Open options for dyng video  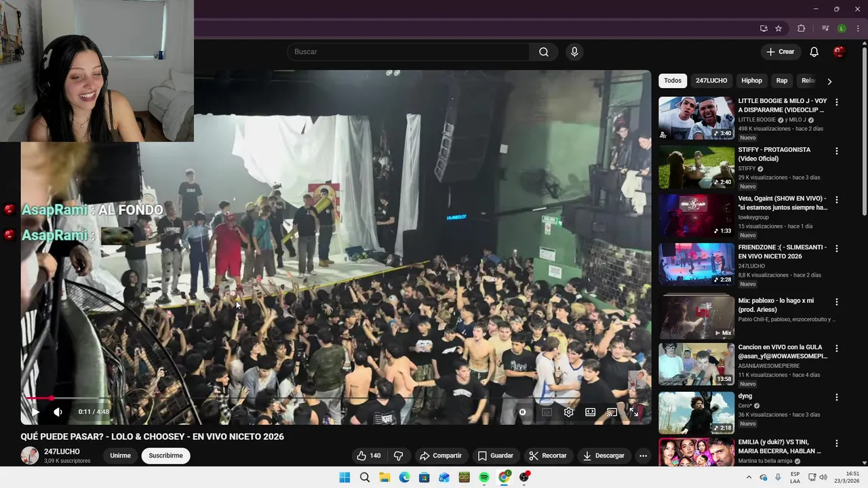(x=836, y=397)
